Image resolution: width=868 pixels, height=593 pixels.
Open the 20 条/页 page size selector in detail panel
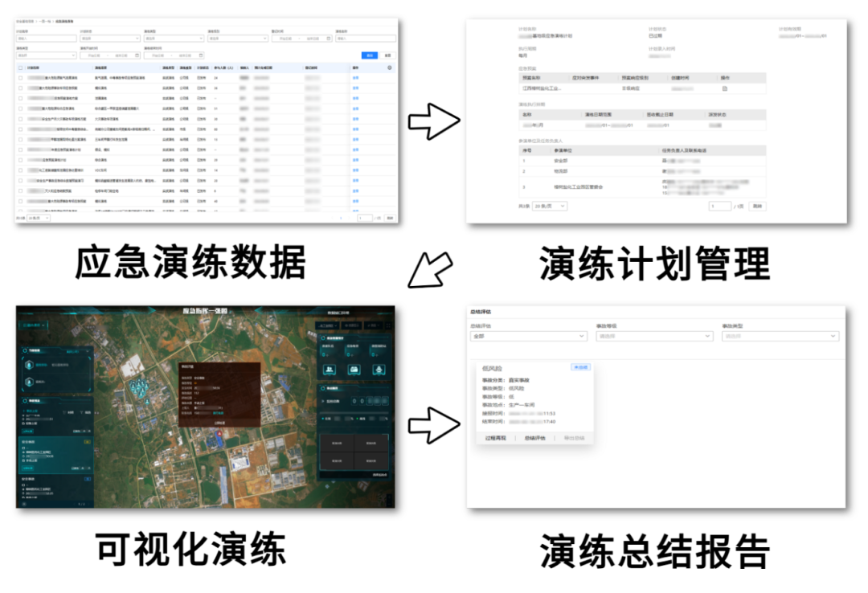pyautogui.click(x=550, y=207)
